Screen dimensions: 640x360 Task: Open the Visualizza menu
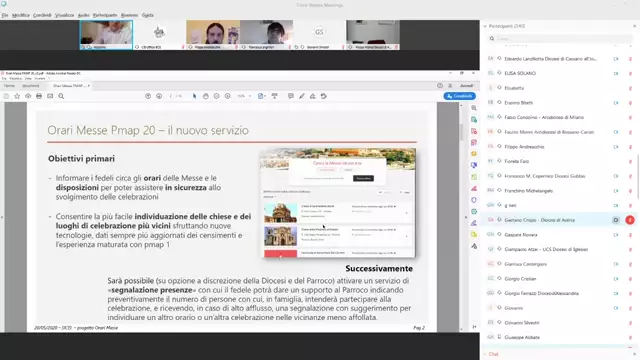pos(64,15)
